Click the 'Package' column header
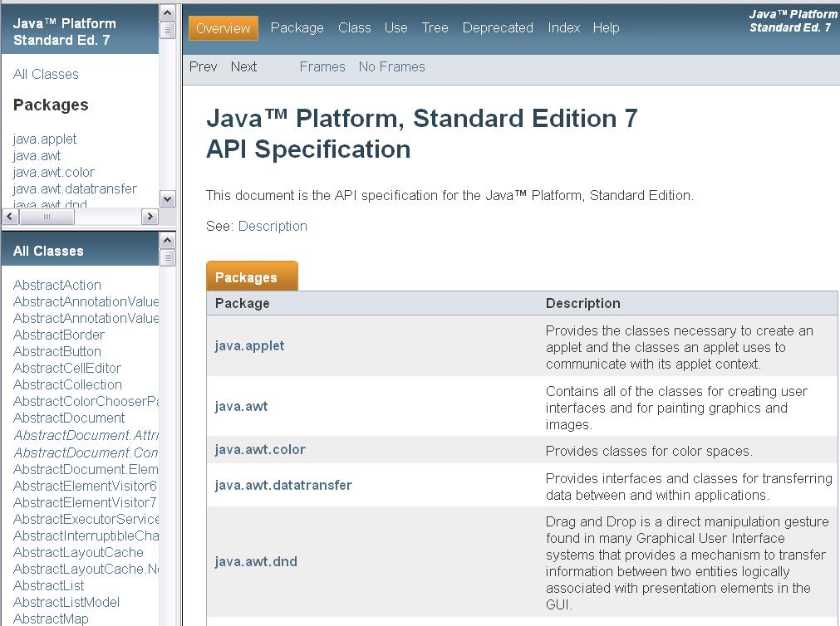Image resolution: width=840 pixels, height=626 pixels. pos(242,303)
